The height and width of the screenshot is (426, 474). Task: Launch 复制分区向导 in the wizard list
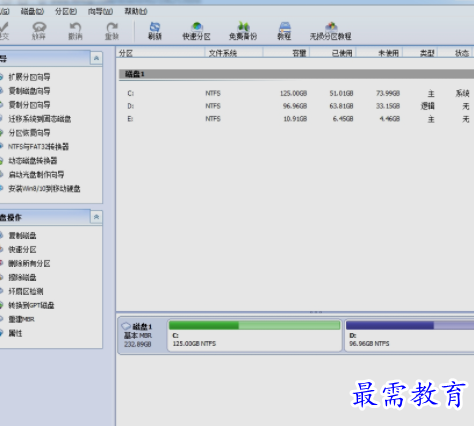coord(29,105)
